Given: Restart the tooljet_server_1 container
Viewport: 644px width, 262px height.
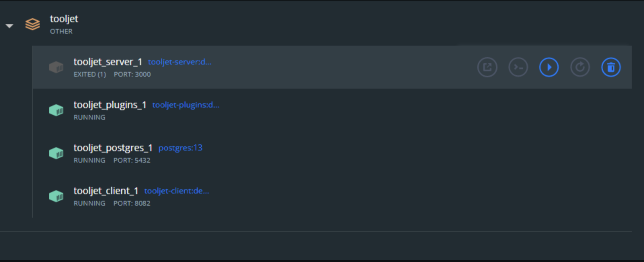Looking at the screenshot, I should point(580,67).
